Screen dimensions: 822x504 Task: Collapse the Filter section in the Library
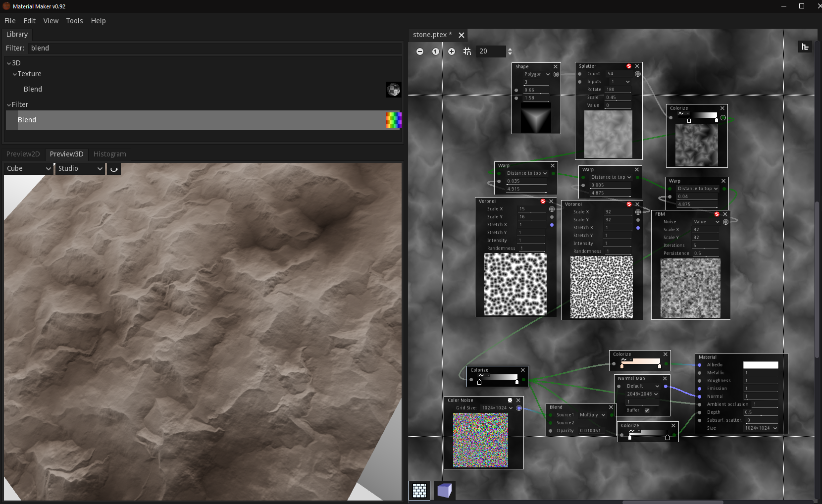tap(8, 104)
